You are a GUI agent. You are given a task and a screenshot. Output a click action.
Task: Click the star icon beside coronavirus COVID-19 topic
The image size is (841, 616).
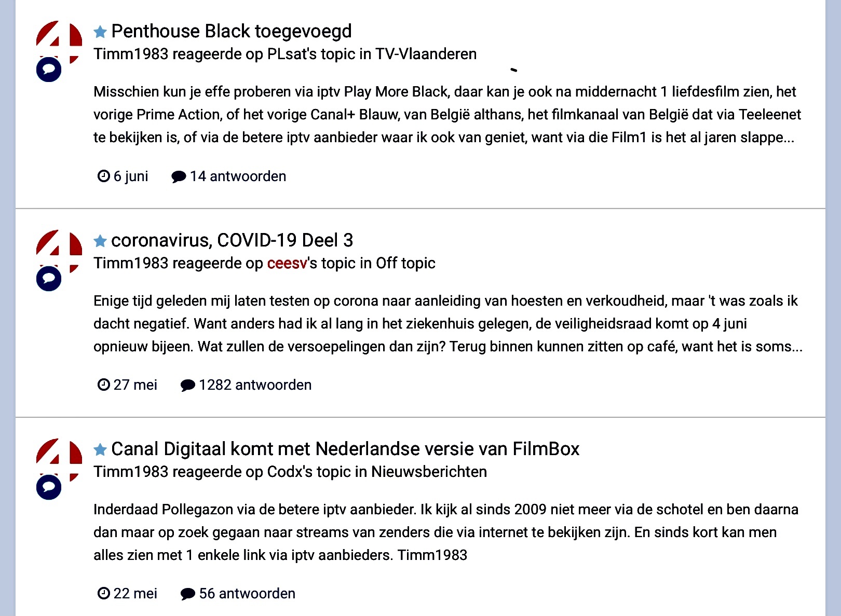coord(100,241)
